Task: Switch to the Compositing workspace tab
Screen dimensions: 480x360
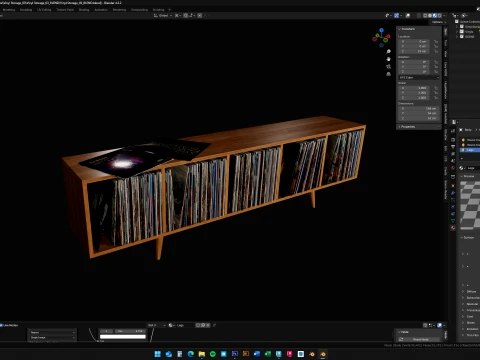Action: click(x=139, y=10)
